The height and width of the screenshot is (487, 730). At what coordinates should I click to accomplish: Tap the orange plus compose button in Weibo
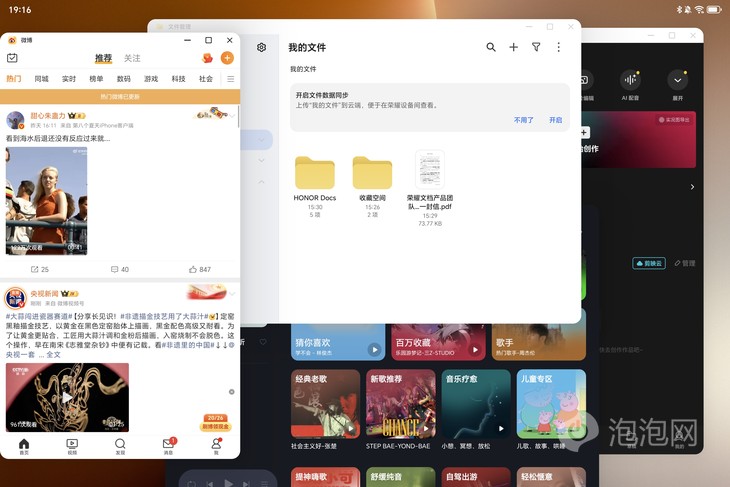tap(227, 58)
